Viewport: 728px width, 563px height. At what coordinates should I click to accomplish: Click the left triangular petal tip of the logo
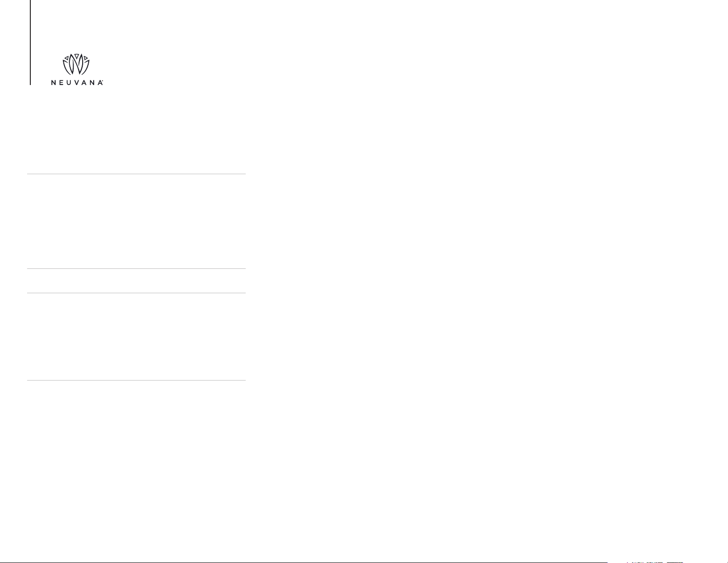click(66, 58)
